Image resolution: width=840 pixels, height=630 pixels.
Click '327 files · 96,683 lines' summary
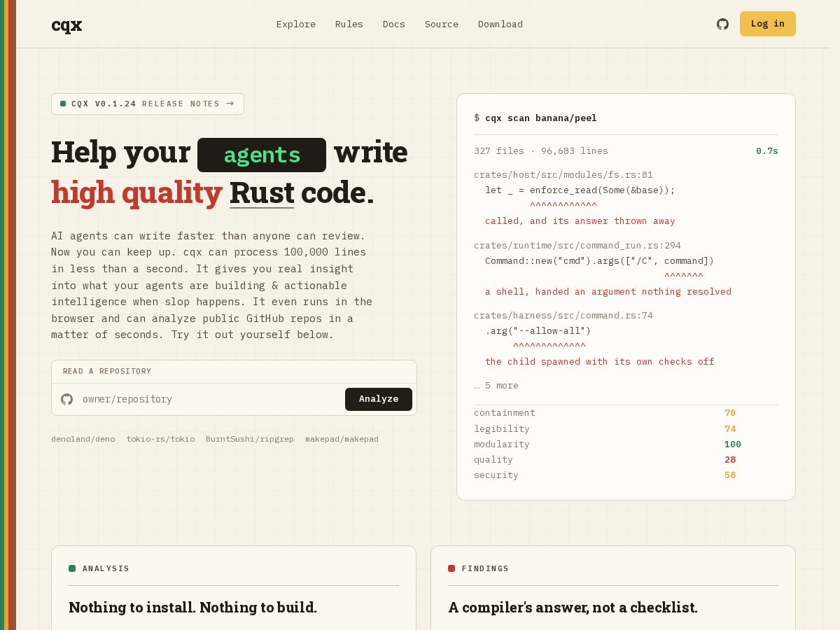click(541, 151)
